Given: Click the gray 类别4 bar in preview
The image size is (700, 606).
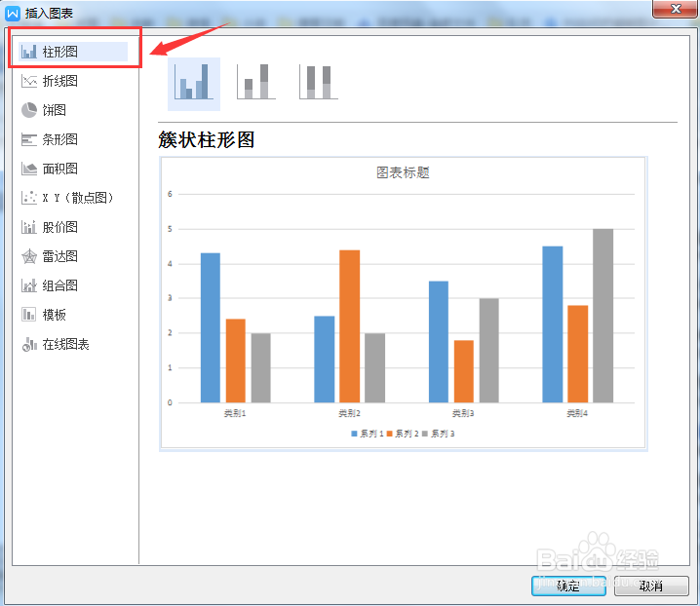Looking at the screenshot, I should click(x=603, y=316).
